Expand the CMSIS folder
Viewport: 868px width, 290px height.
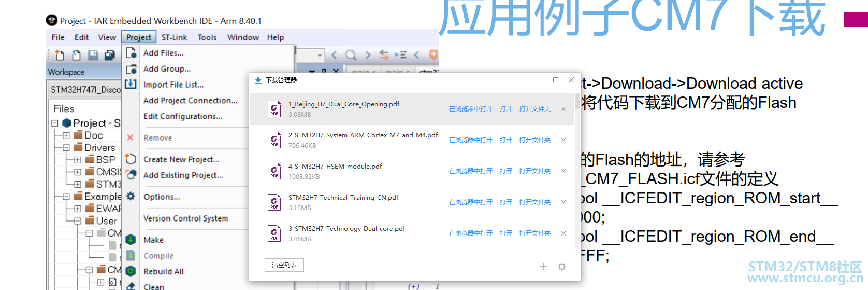click(x=78, y=172)
